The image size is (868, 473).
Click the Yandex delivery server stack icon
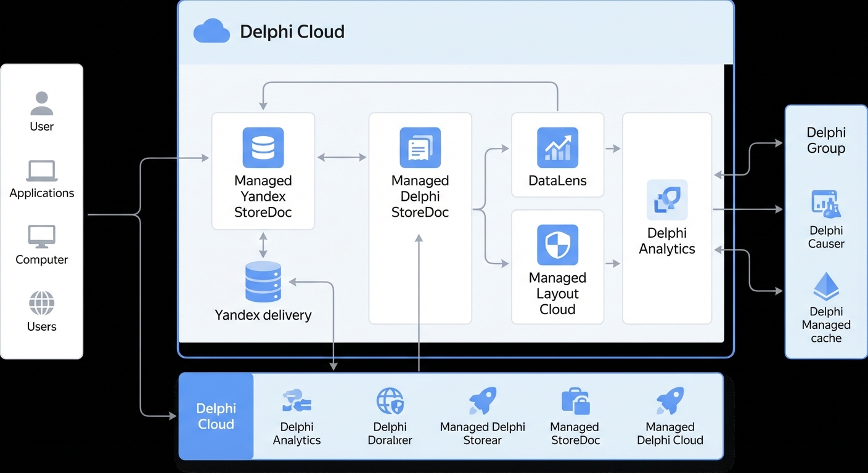click(x=263, y=281)
